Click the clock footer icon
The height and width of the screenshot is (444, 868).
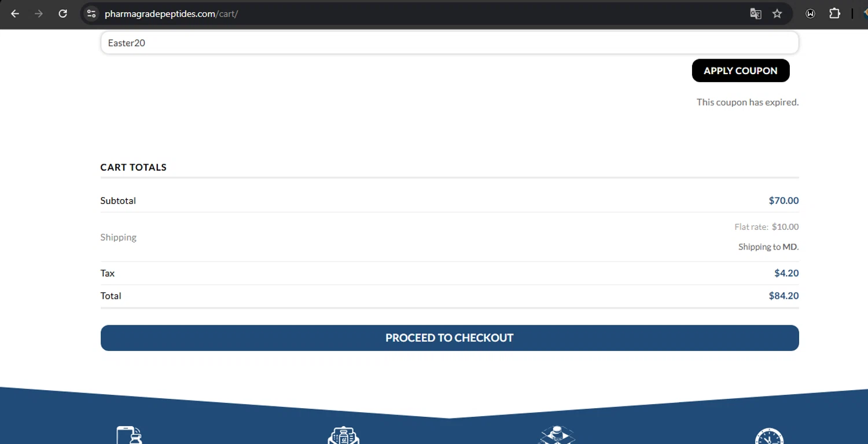770,436
